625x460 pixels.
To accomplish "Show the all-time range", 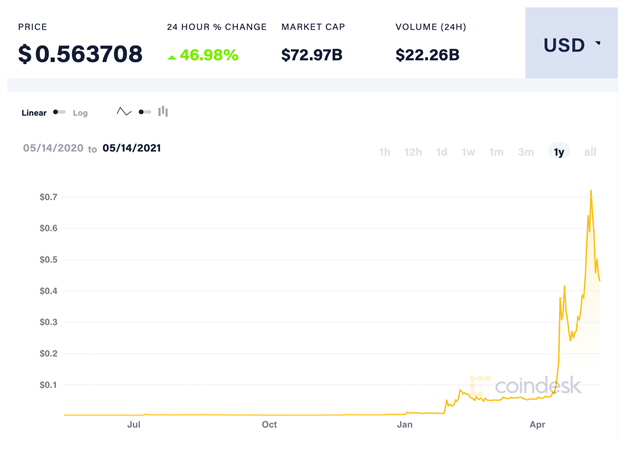I will pyautogui.click(x=590, y=152).
